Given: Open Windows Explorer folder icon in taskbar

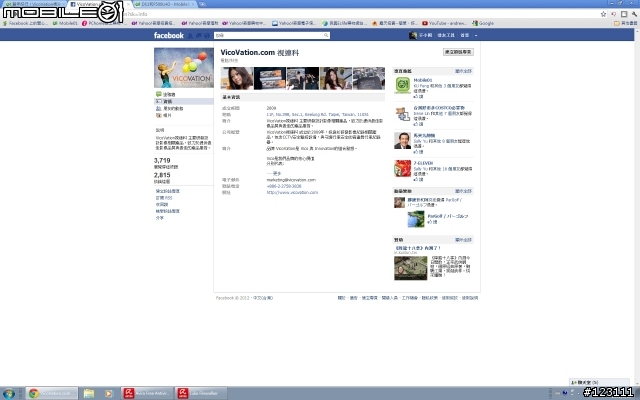Looking at the screenshot, I should point(89,393).
